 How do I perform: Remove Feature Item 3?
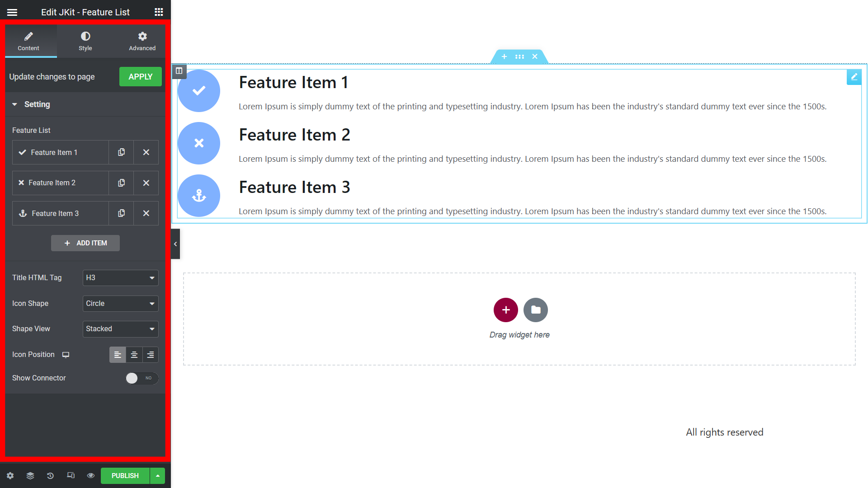(x=146, y=213)
